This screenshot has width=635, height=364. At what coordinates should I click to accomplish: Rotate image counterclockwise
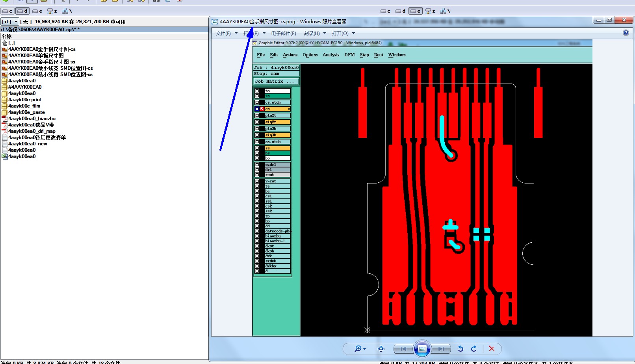click(x=460, y=349)
